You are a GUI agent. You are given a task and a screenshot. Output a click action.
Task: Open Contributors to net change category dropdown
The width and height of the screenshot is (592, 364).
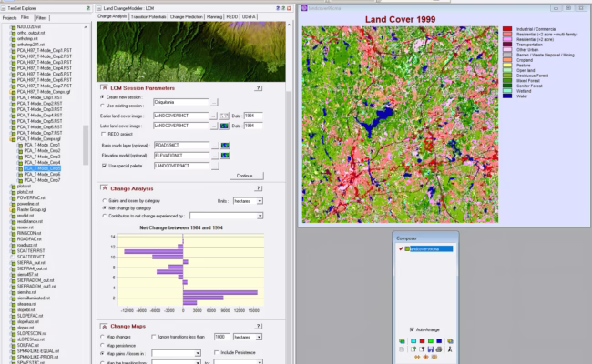click(260, 216)
